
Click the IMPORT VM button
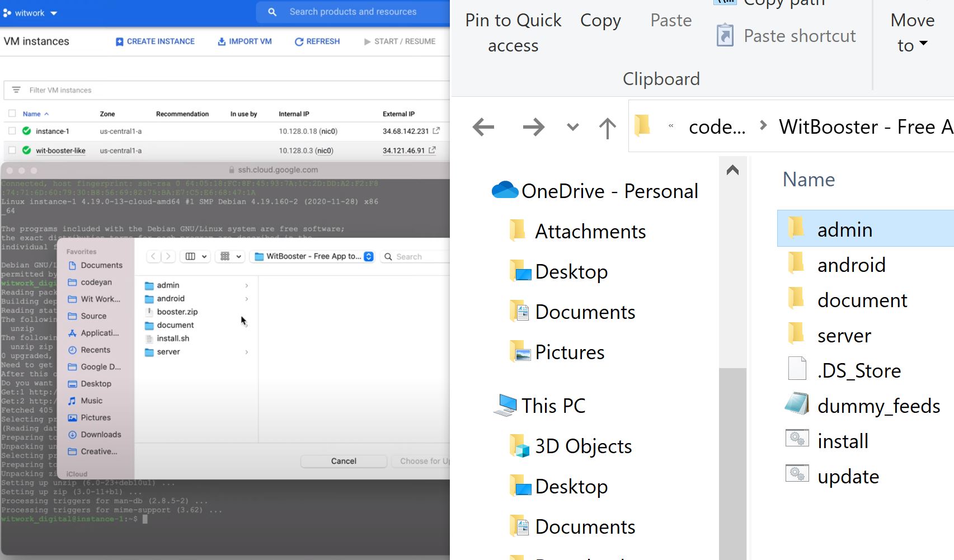tap(245, 41)
